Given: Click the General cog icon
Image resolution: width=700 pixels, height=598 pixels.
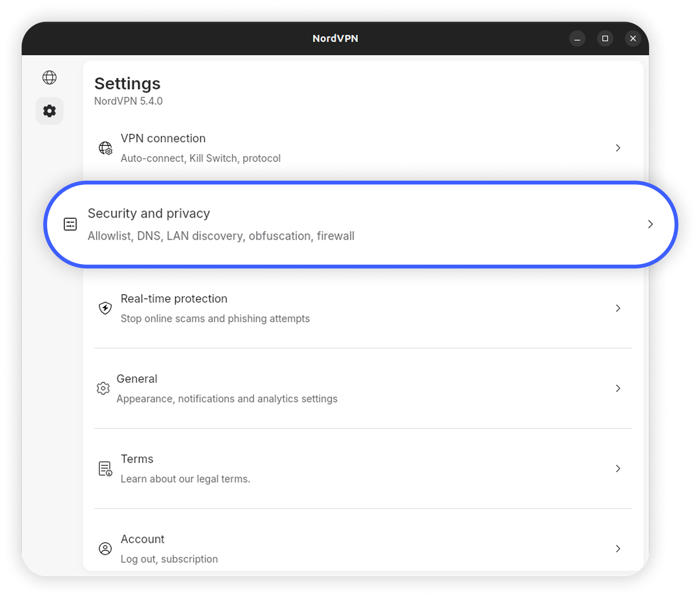Looking at the screenshot, I should pyautogui.click(x=103, y=388).
